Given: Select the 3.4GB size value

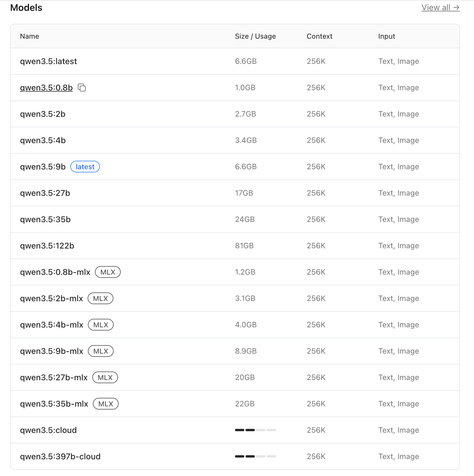Looking at the screenshot, I should 246,140.
